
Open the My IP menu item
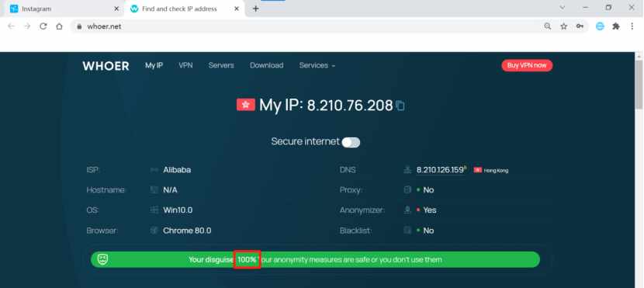pos(154,65)
